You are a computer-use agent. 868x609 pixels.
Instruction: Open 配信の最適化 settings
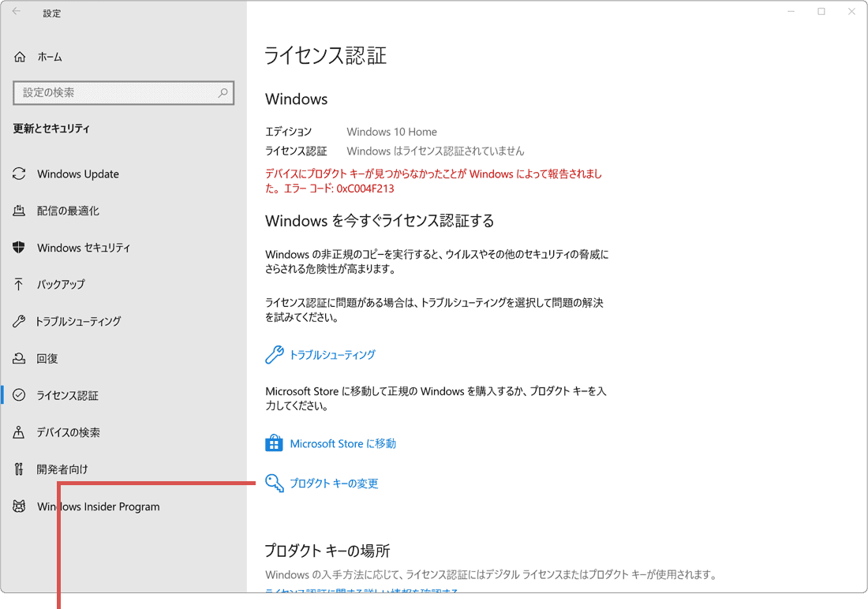click(x=69, y=211)
